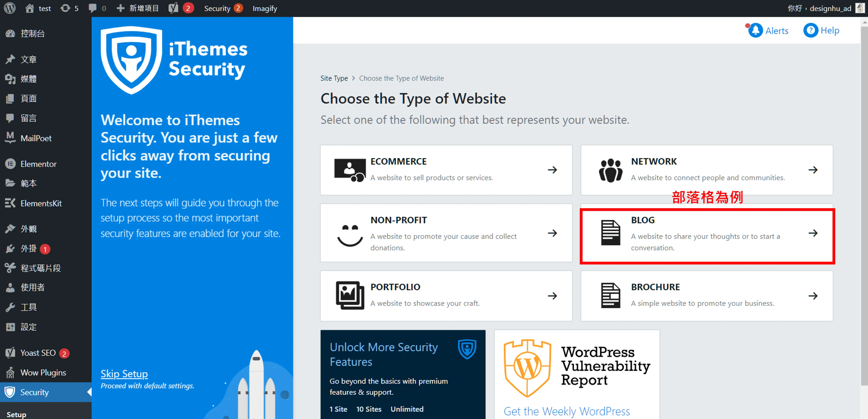Open the ElementsKit sidebar menu
This screenshot has height=419, width=868.
[x=46, y=203]
